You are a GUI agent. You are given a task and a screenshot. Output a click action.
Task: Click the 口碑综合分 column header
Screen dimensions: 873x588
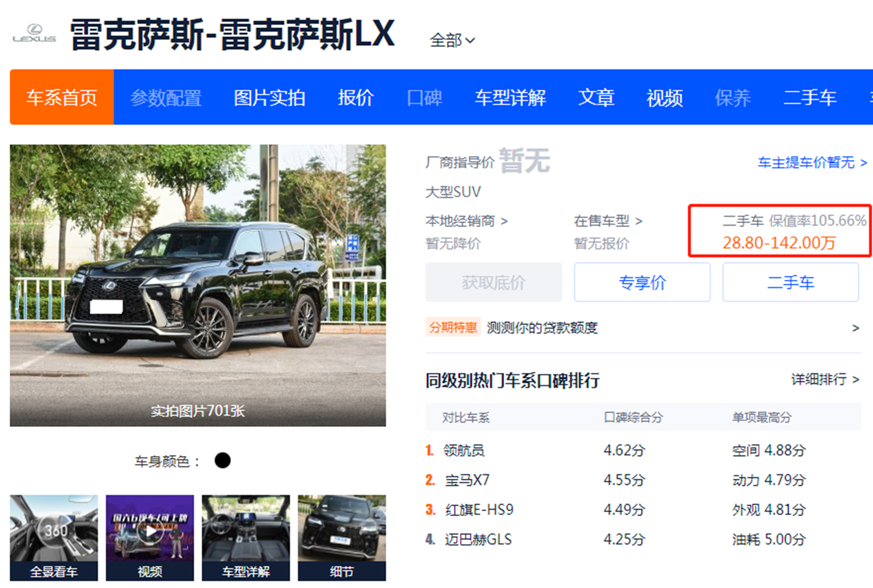click(633, 417)
